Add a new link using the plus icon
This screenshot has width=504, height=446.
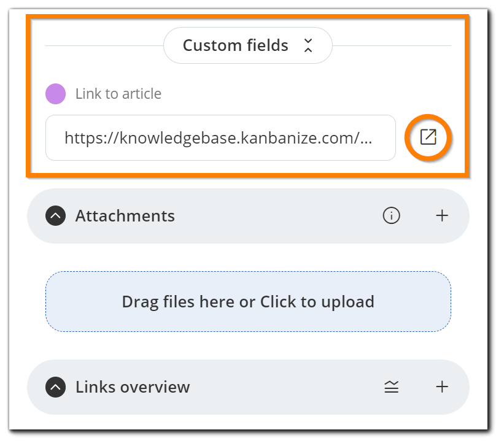point(441,387)
